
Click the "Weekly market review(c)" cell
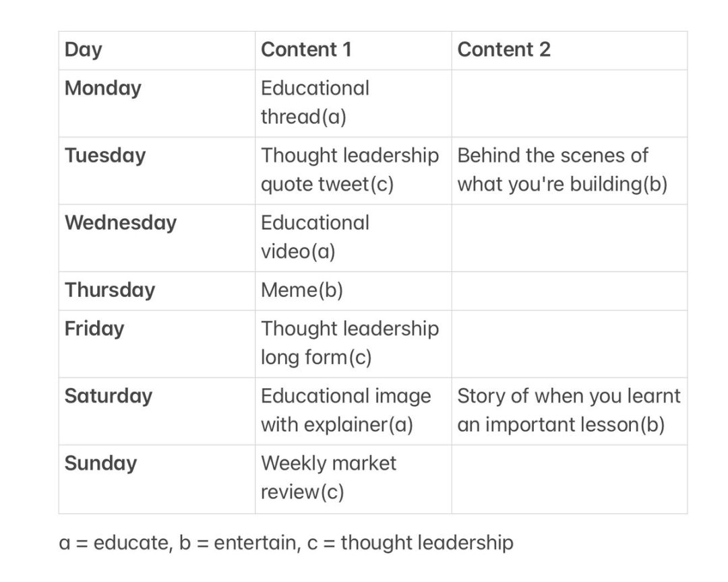pos(328,478)
